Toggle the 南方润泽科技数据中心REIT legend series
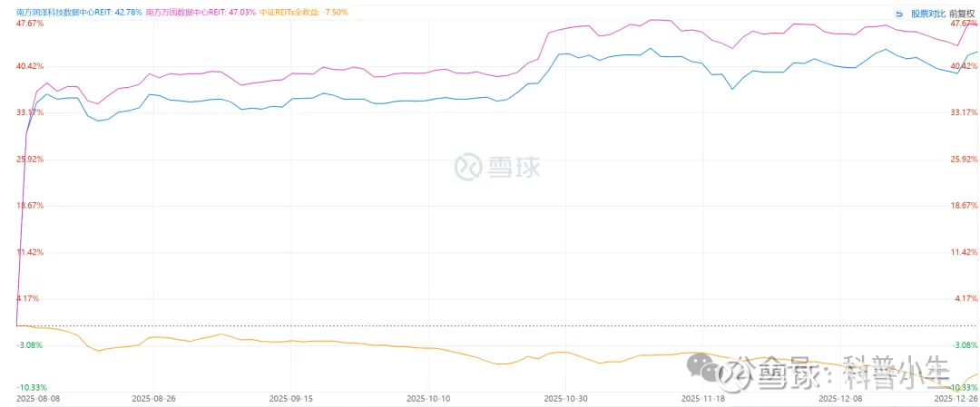Image resolution: width=980 pixels, height=407 pixels. [79, 13]
